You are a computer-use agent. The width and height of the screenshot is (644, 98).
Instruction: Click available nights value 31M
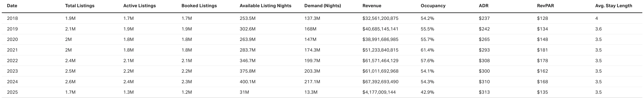tap(244, 92)
